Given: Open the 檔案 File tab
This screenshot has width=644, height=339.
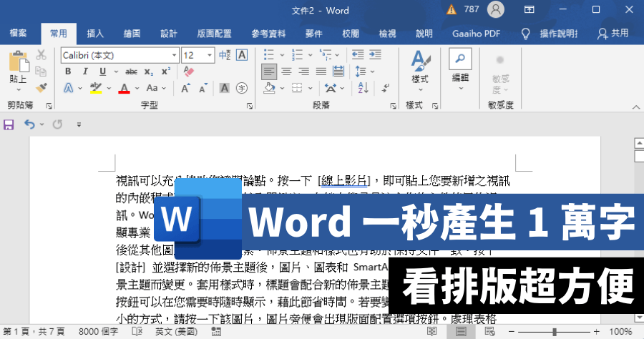Looking at the screenshot, I should tap(18, 33).
